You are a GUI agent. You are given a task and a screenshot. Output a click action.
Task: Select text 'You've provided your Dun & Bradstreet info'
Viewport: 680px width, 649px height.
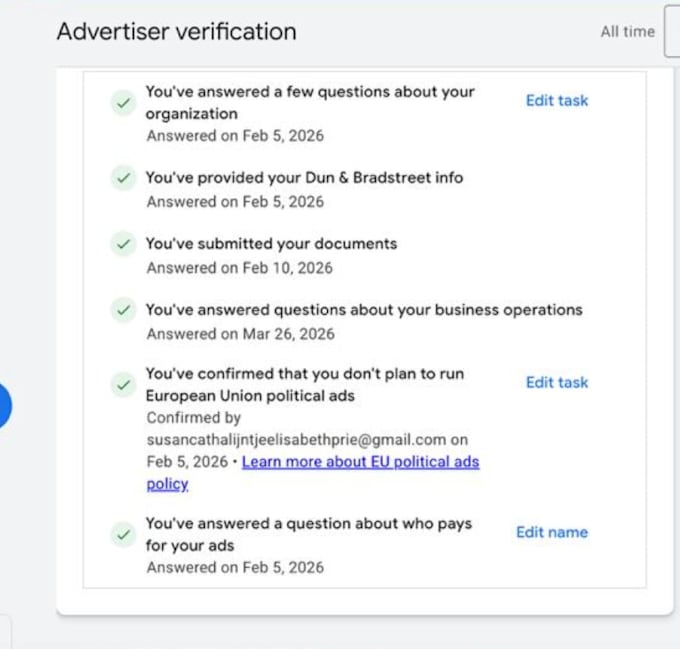304,178
